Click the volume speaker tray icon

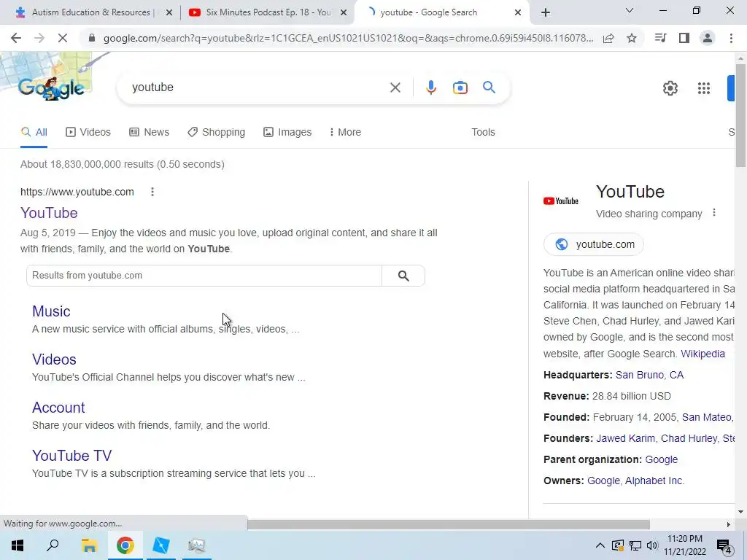(653, 545)
